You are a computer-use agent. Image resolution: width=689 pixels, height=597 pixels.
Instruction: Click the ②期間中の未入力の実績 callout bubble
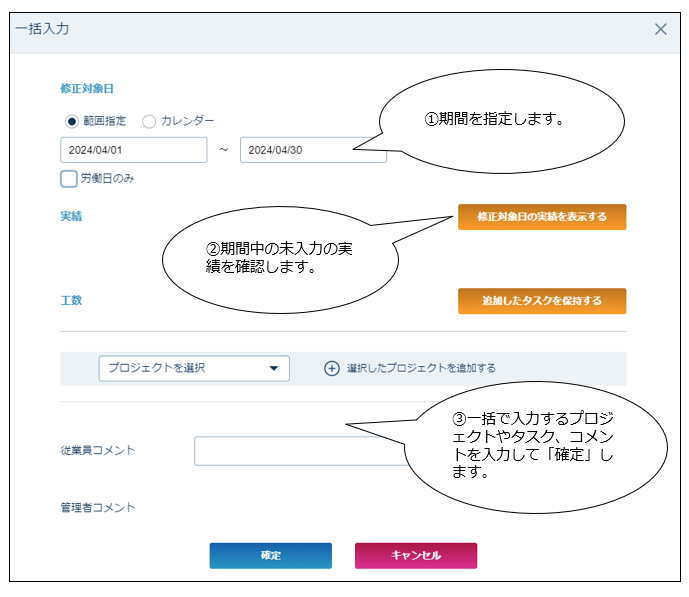279,258
